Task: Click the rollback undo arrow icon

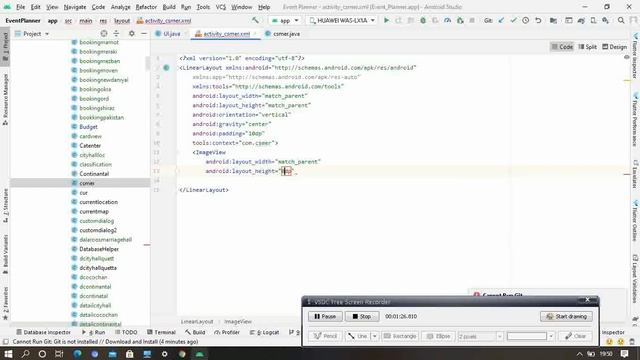Action: click(x=538, y=20)
